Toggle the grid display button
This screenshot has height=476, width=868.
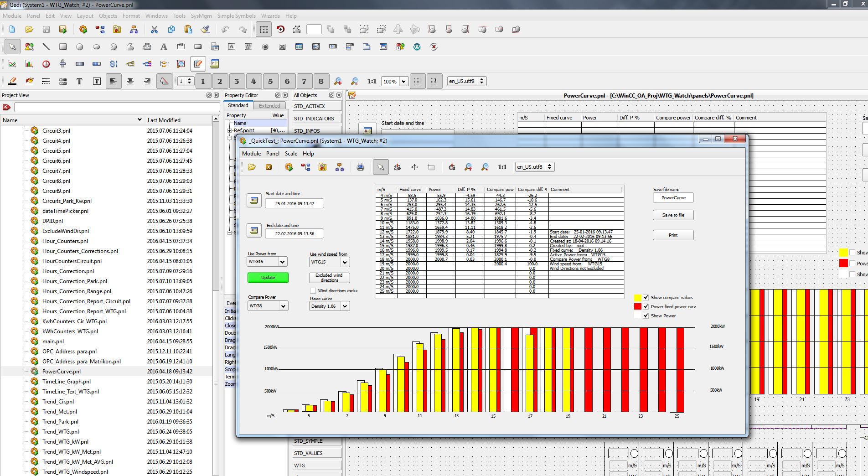[x=417, y=81]
